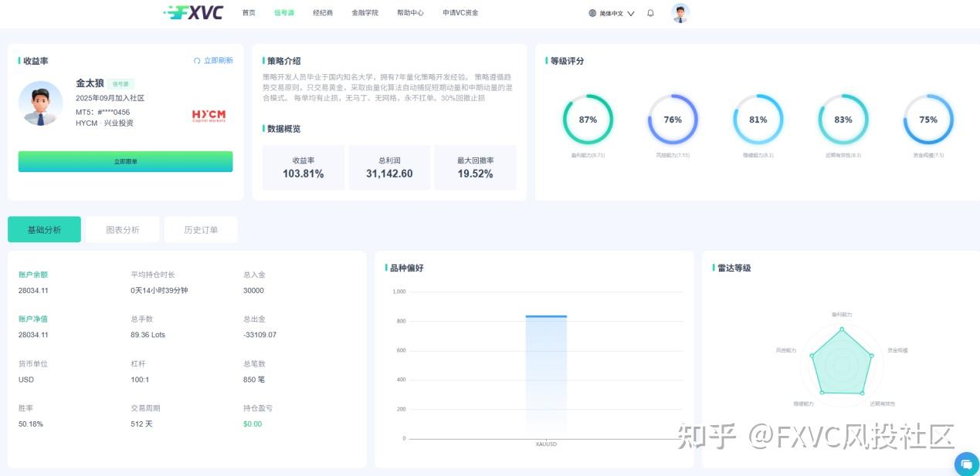
Task: Switch to the 图表分析 tab
Action: click(123, 230)
